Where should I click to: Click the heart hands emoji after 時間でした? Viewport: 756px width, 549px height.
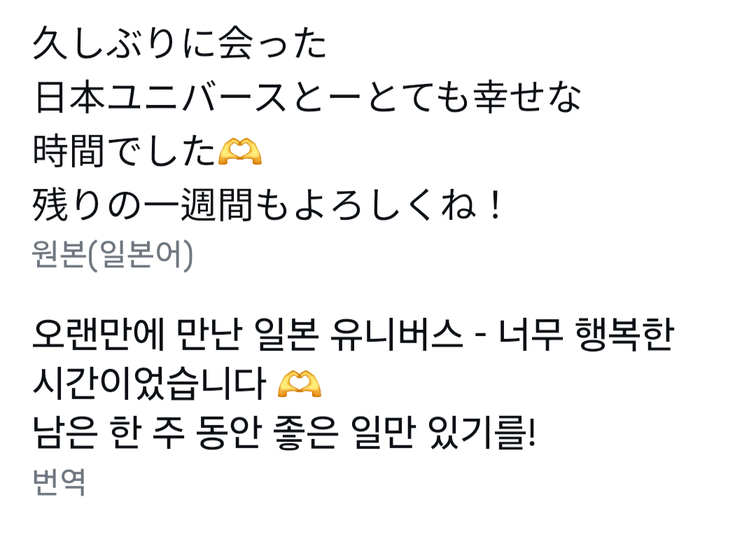(240, 151)
